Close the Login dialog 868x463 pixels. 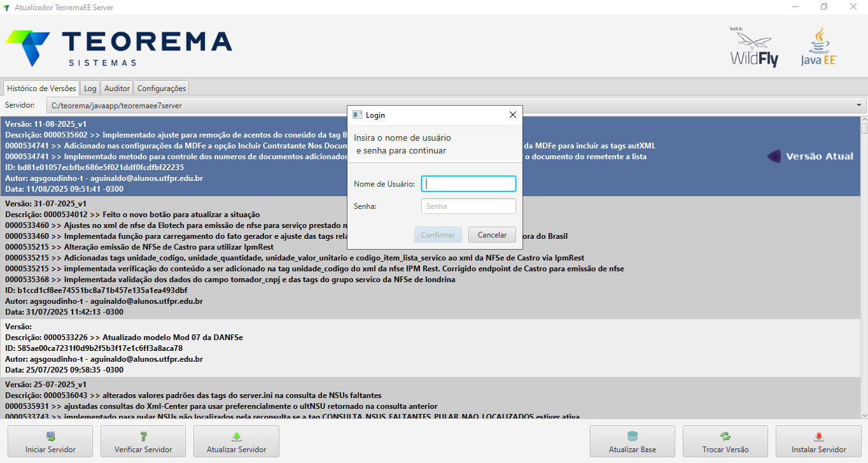[x=512, y=115]
